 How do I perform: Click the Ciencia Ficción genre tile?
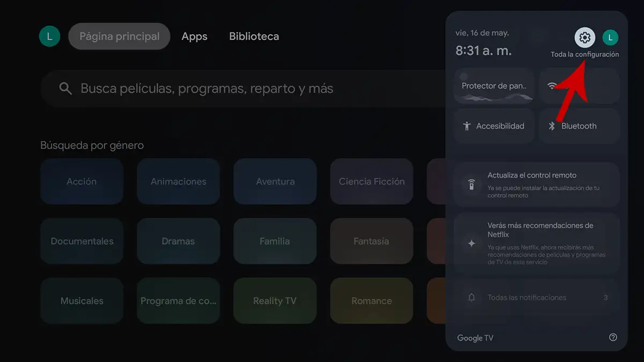coord(371,181)
